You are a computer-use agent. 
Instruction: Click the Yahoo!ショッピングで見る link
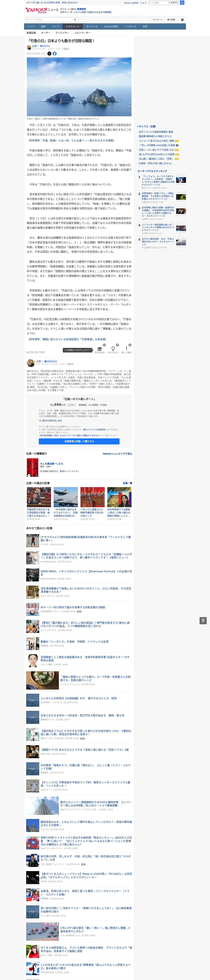point(117,454)
